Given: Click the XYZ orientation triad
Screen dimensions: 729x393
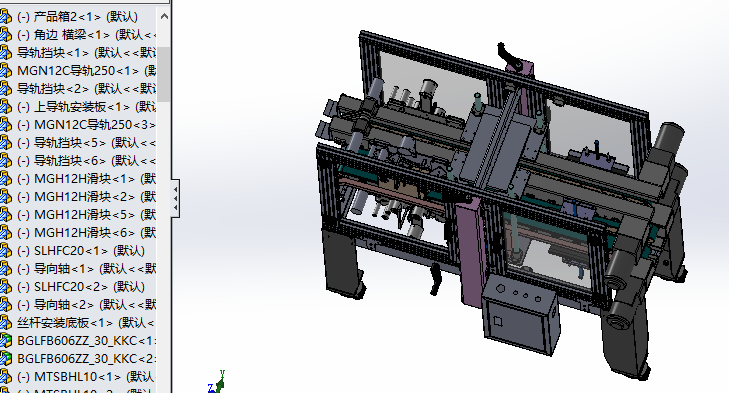Looking at the screenshot, I should 217,382.
